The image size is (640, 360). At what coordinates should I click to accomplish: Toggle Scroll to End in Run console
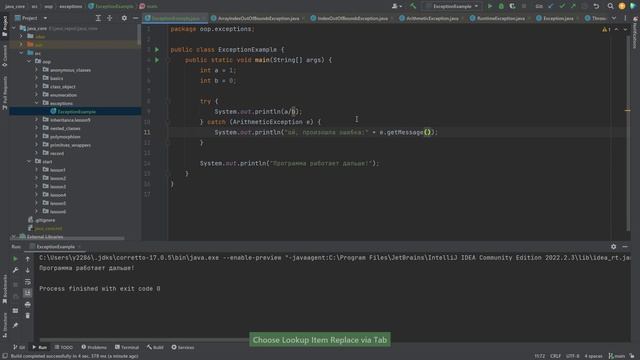28,293
